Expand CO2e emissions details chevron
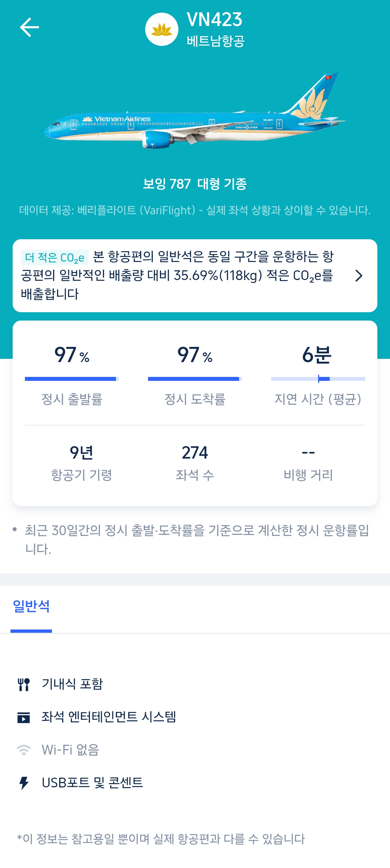Screen dimensions: 390x868 pos(359,276)
